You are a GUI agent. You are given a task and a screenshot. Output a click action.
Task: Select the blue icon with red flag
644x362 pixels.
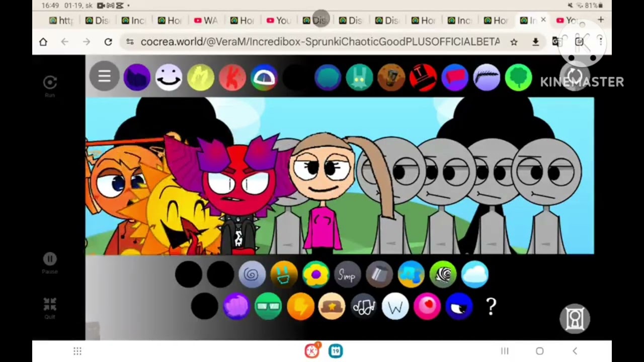click(455, 77)
